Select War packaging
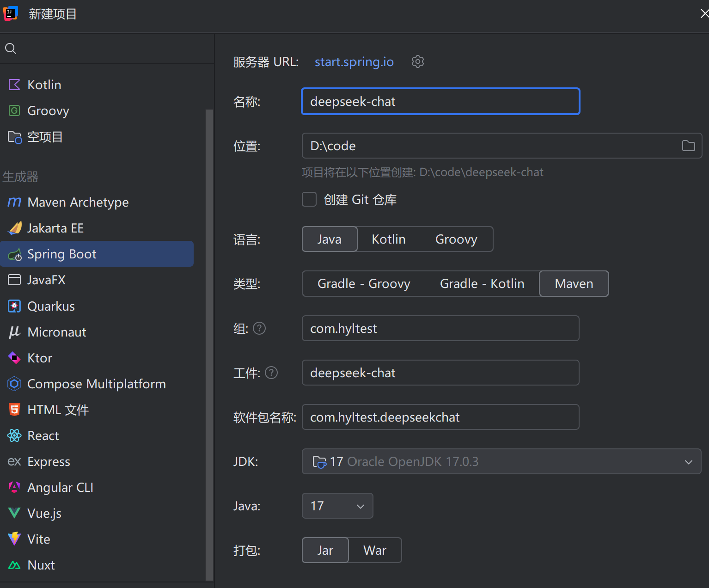The image size is (709, 588). [375, 550]
